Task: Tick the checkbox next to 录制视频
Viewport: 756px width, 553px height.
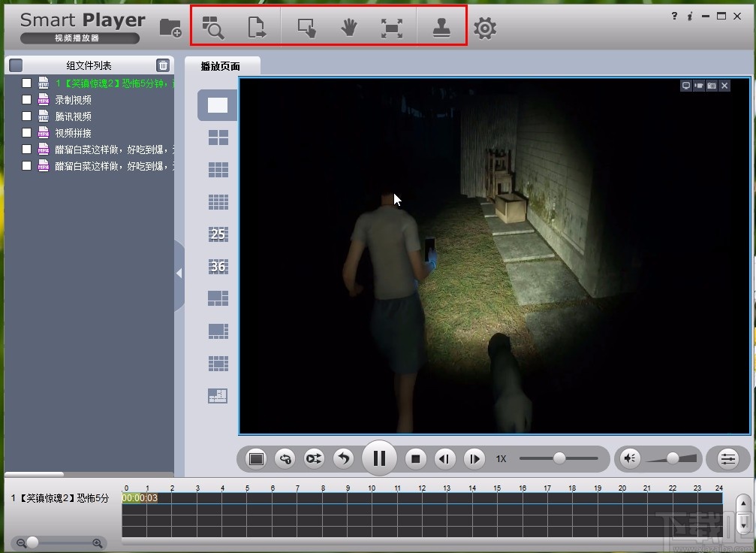Action: click(27, 100)
